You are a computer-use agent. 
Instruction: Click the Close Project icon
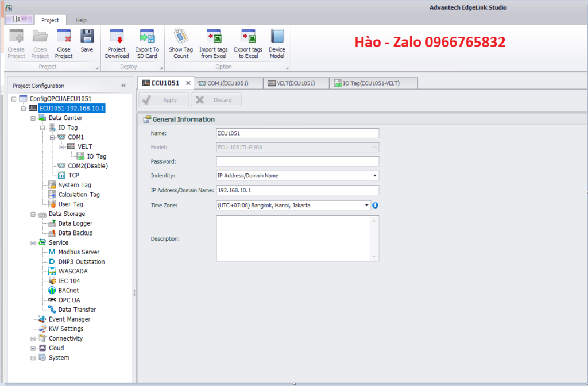[64, 36]
